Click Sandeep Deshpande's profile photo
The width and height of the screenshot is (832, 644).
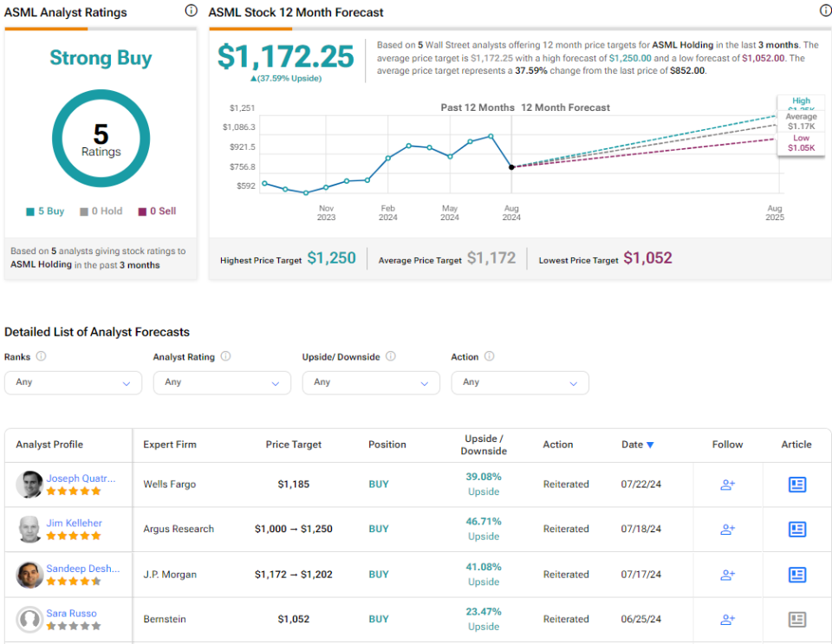click(x=29, y=575)
